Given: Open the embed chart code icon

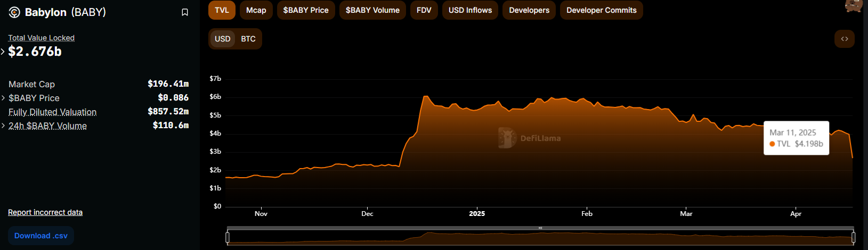Looking at the screenshot, I should (x=844, y=39).
